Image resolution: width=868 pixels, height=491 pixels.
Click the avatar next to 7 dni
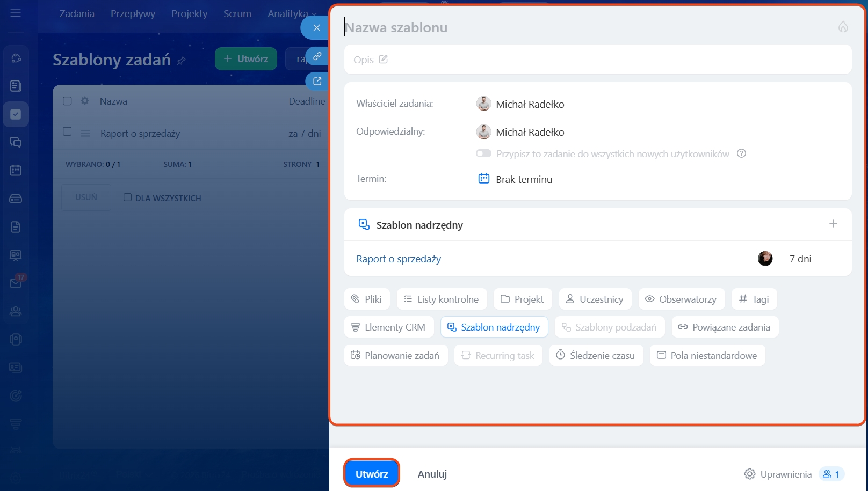tap(765, 259)
